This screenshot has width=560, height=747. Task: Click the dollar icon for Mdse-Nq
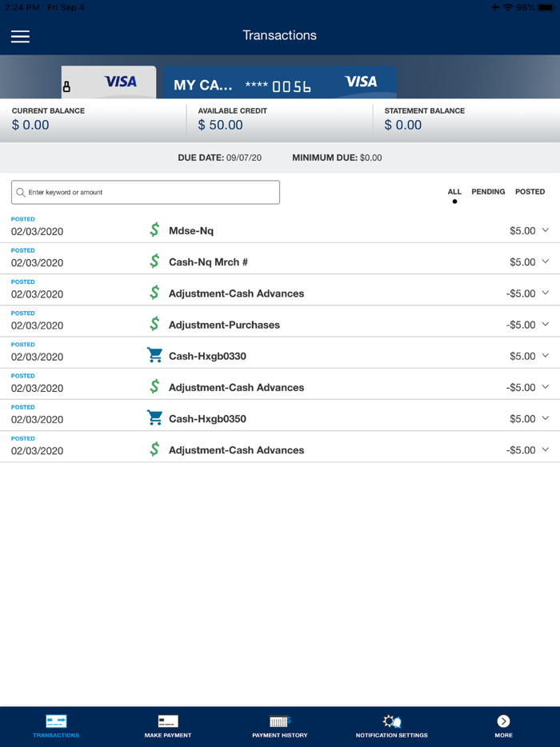[154, 230]
